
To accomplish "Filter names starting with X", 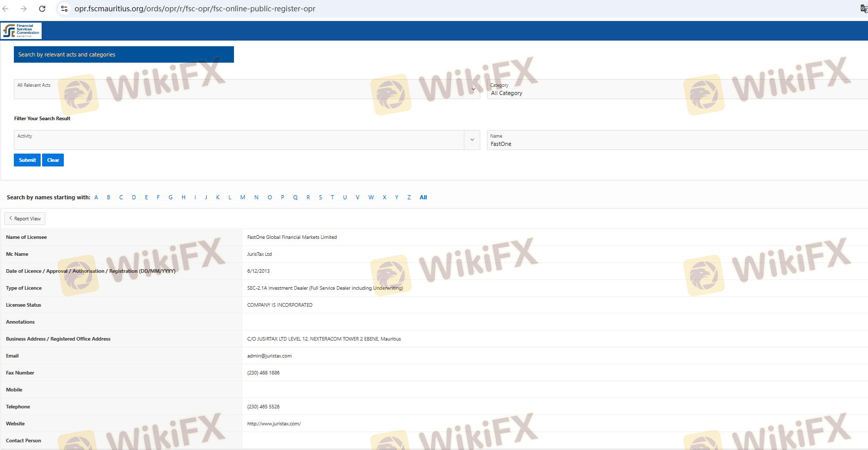I will [385, 197].
